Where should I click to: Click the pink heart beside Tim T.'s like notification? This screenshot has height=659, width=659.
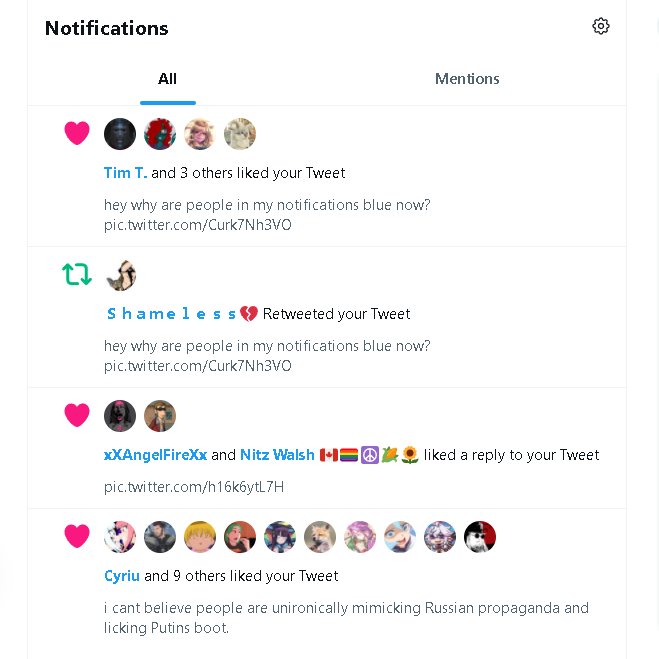pyautogui.click(x=77, y=133)
